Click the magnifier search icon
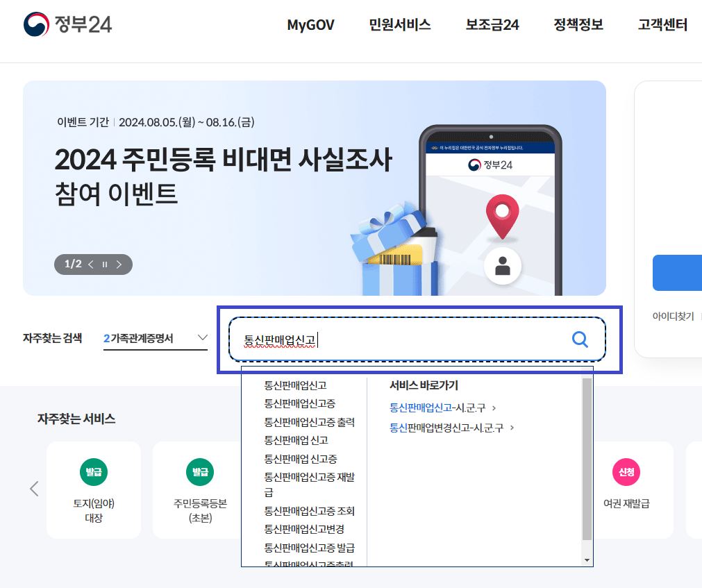This screenshot has height=588, width=702. [580, 339]
